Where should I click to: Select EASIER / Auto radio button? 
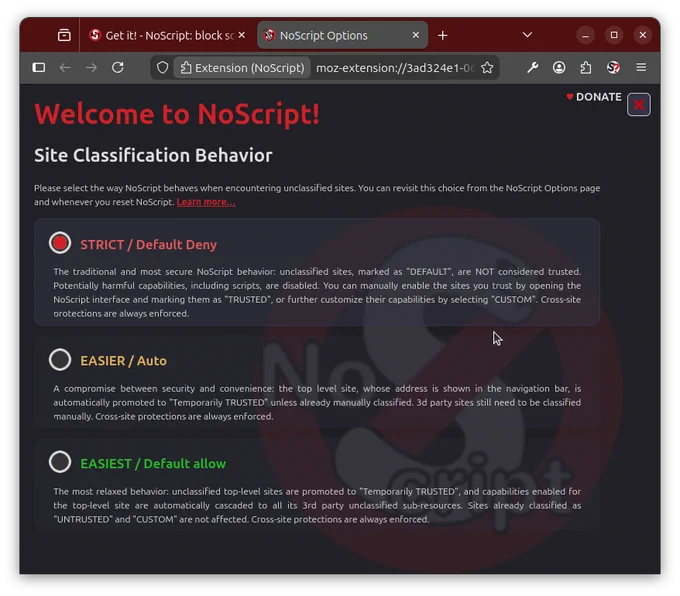60,360
